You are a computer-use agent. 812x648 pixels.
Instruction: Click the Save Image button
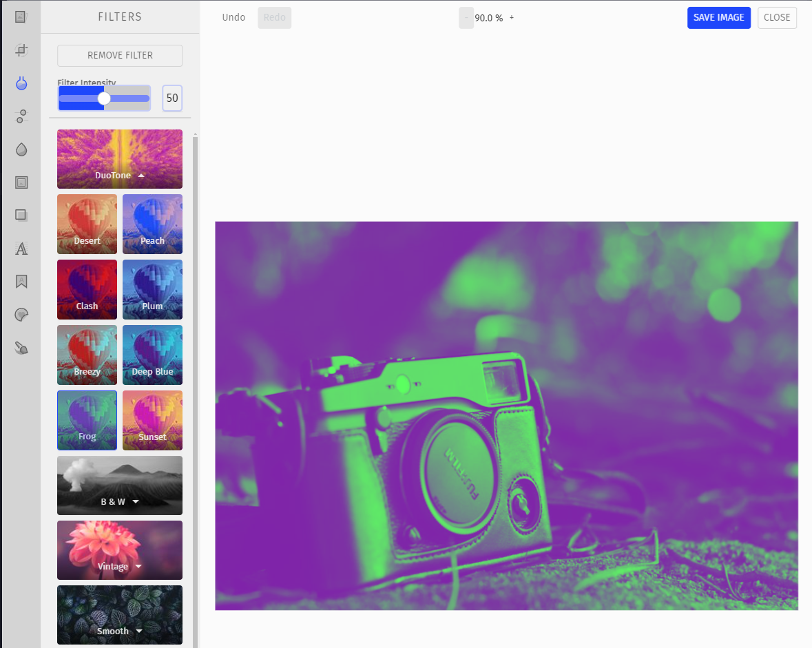pos(719,18)
